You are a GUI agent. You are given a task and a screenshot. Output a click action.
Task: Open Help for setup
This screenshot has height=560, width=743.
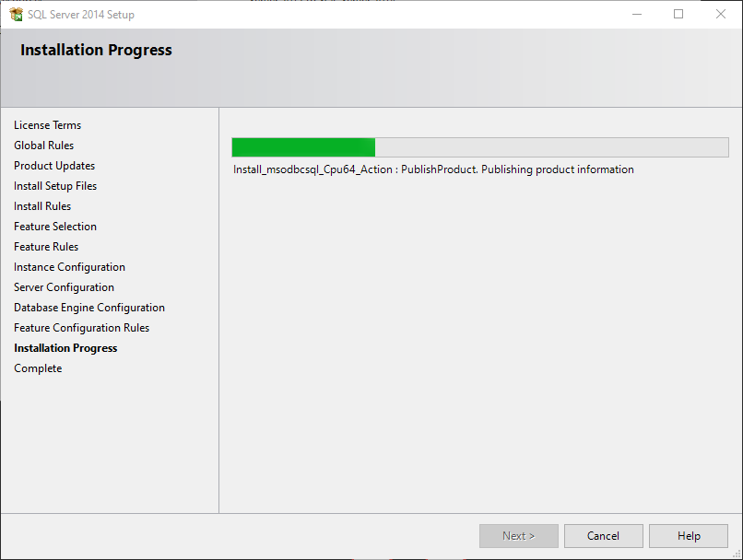point(689,536)
